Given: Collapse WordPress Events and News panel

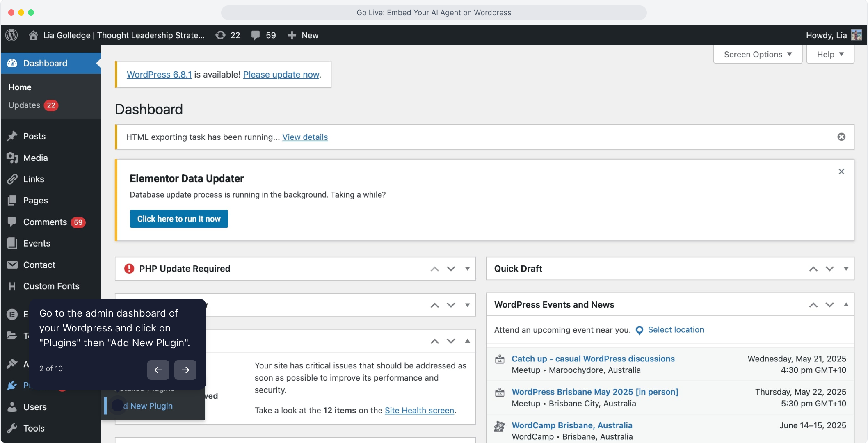Looking at the screenshot, I should tap(846, 305).
